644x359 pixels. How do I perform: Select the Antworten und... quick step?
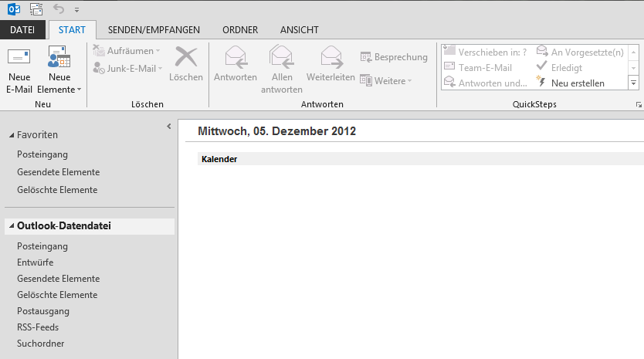click(486, 83)
